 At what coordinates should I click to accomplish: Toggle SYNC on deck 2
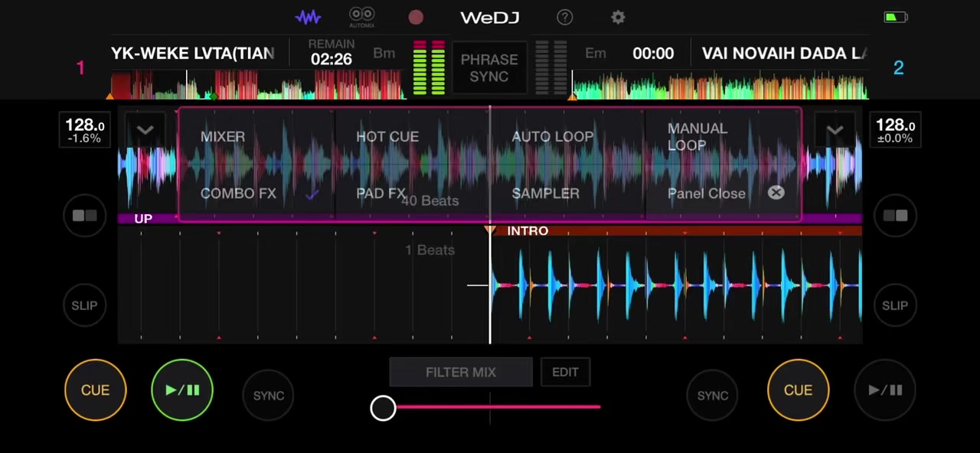click(712, 396)
